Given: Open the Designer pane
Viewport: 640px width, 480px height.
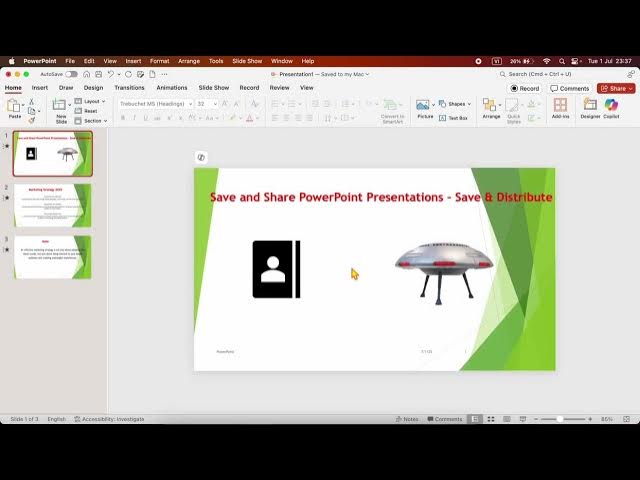Looking at the screenshot, I should point(590,106).
